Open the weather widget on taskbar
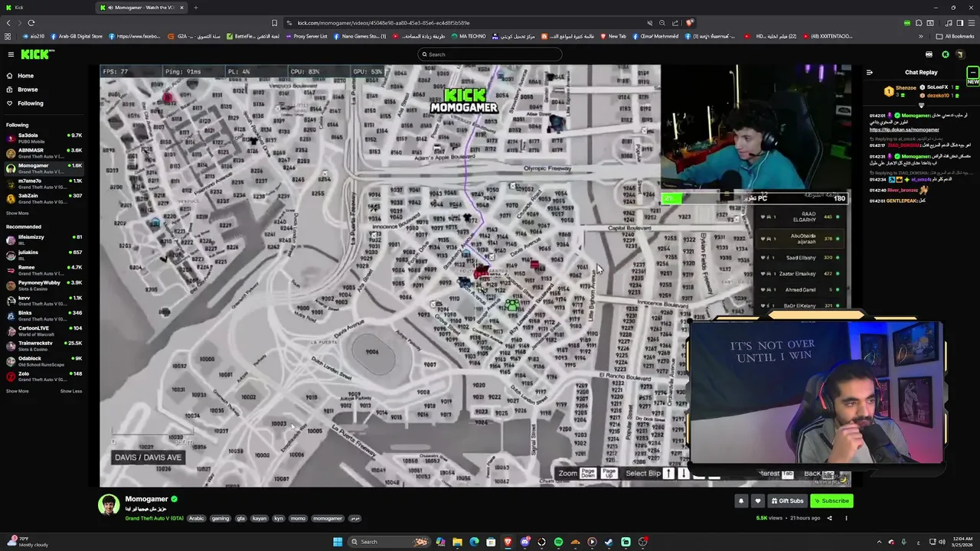Screen dimensions: 980x551 point(26,542)
